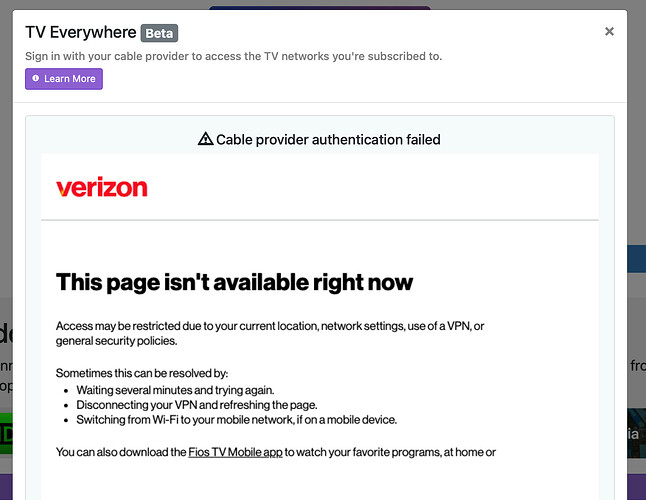Click the 'Access may be restricted' paragraph

point(270,333)
